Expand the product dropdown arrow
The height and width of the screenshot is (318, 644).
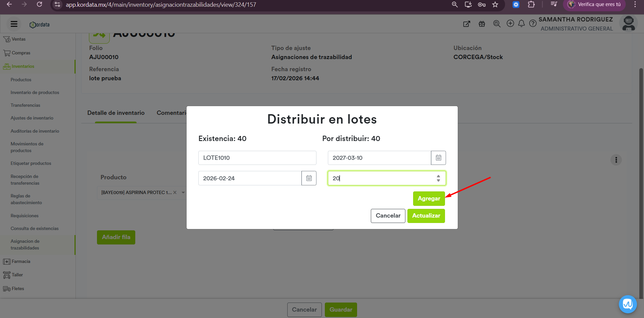183,193
